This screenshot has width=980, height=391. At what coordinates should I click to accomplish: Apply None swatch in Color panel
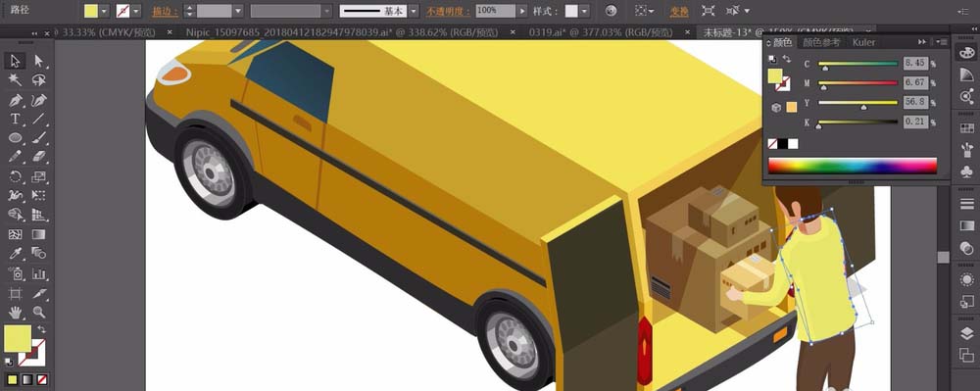click(x=772, y=144)
